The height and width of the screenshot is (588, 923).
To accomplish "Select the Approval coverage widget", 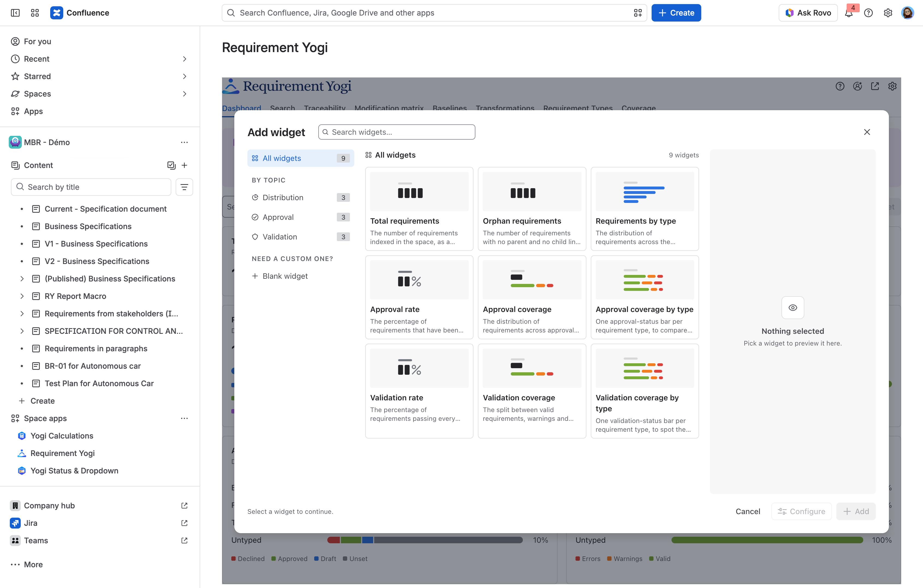I will (532, 298).
